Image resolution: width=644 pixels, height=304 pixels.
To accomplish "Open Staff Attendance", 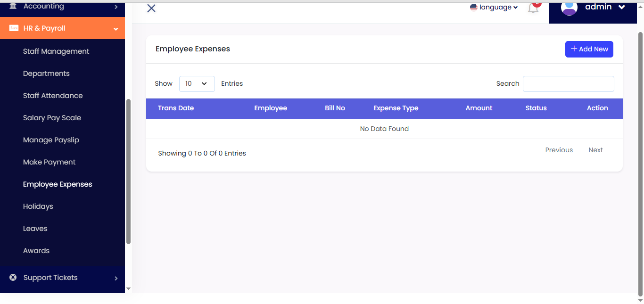I will 53,96.
